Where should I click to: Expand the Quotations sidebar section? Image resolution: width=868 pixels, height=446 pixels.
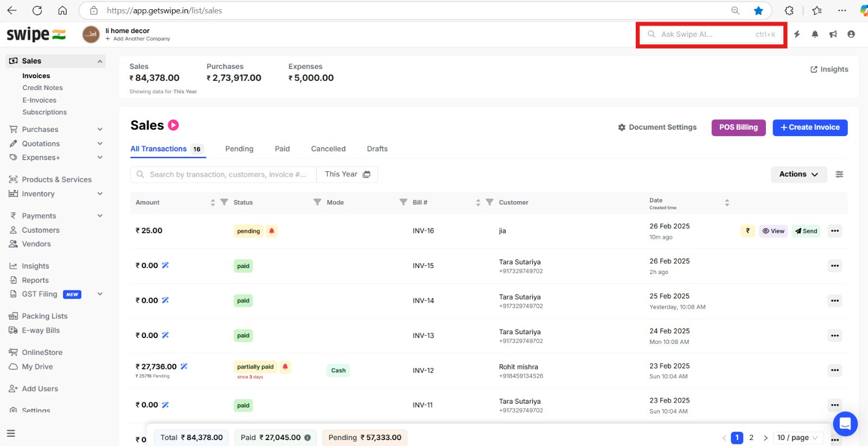coord(100,143)
